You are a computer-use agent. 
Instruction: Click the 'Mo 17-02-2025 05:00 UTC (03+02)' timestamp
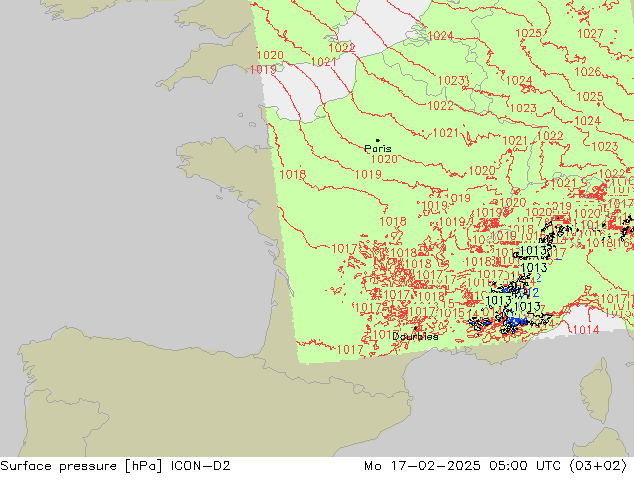(x=496, y=466)
